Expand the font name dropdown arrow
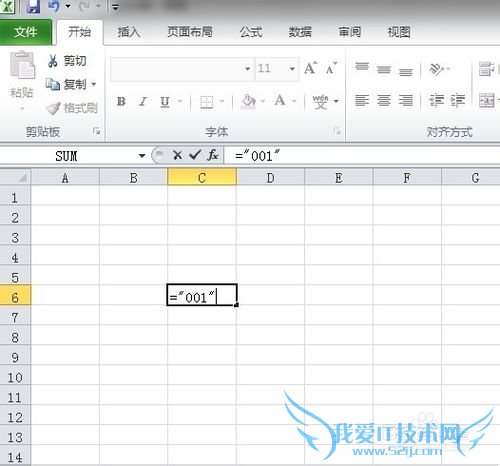Image resolution: width=500 pixels, height=466 pixels. point(248,69)
